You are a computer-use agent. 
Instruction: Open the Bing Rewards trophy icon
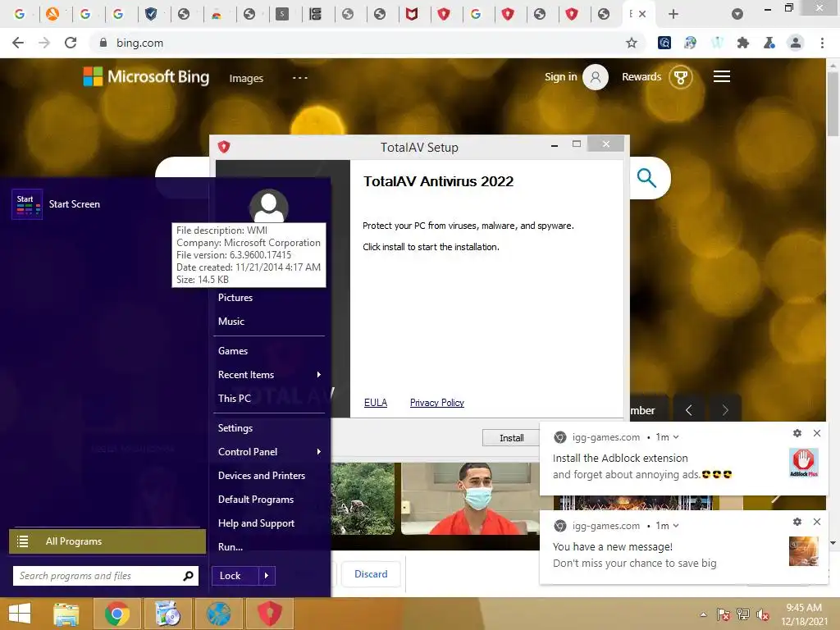click(680, 77)
